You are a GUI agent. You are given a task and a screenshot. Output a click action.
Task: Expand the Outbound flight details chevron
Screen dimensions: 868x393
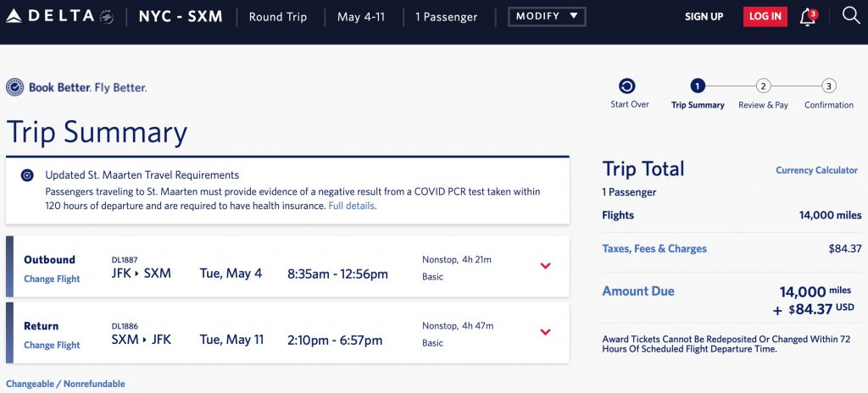coord(545,266)
